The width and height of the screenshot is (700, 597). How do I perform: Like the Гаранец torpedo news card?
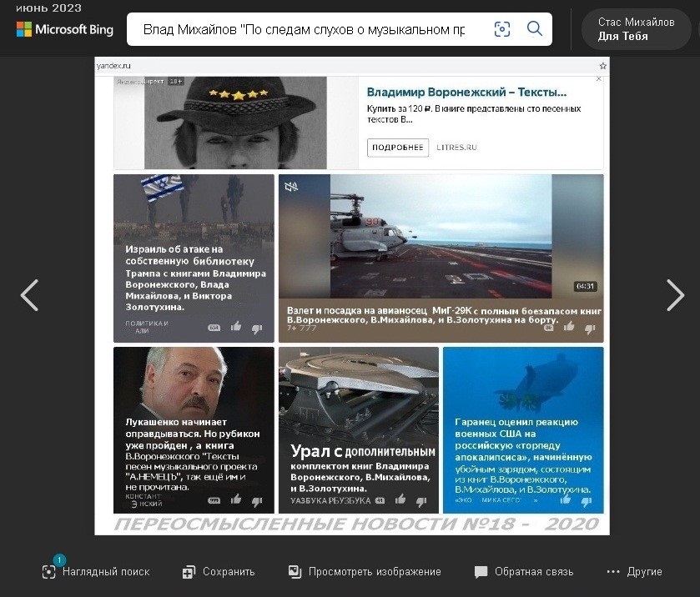(565, 499)
